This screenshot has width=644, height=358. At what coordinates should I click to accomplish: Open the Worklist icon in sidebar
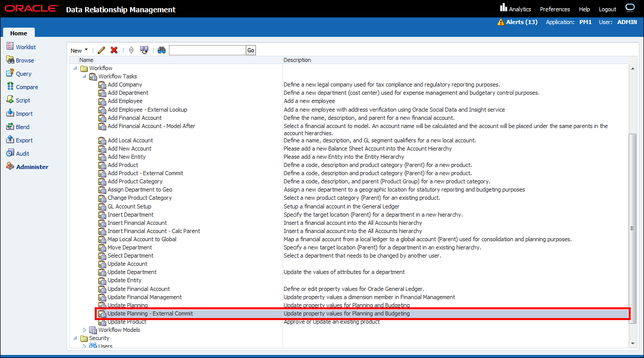pos(10,47)
